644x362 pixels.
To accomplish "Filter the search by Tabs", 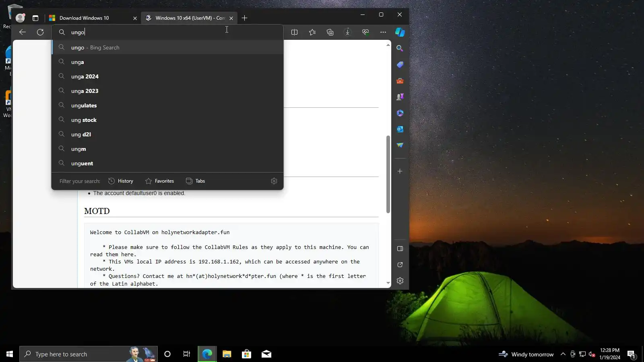I will (195, 181).
